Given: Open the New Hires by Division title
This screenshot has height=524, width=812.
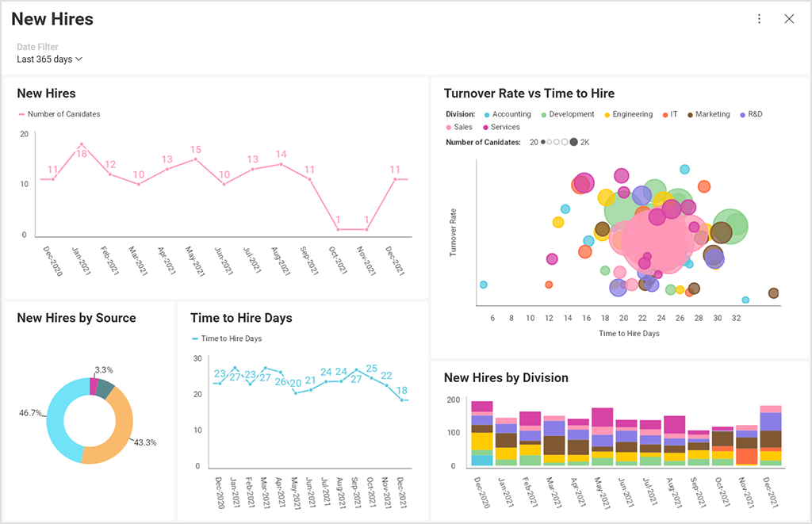Looking at the screenshot, I should 506,378.
